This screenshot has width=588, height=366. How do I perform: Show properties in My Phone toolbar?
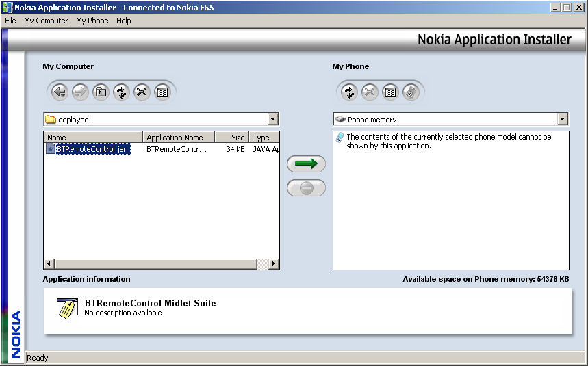390,92
